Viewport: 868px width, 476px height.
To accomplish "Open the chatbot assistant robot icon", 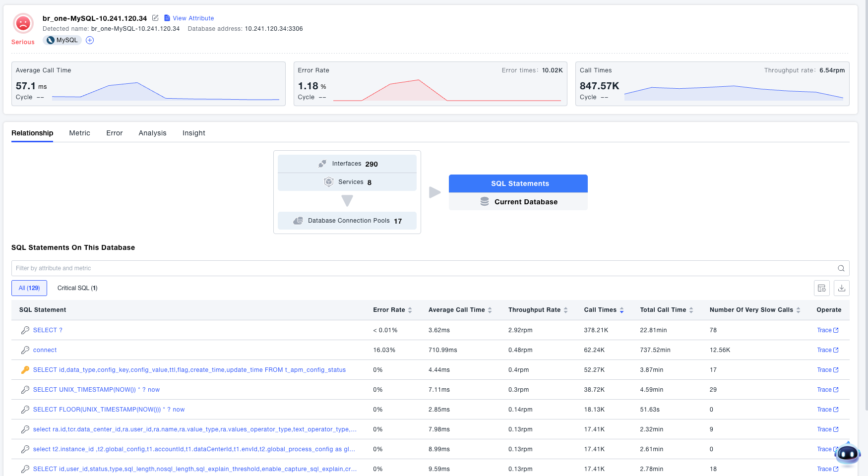I will [x=847, y=453].
